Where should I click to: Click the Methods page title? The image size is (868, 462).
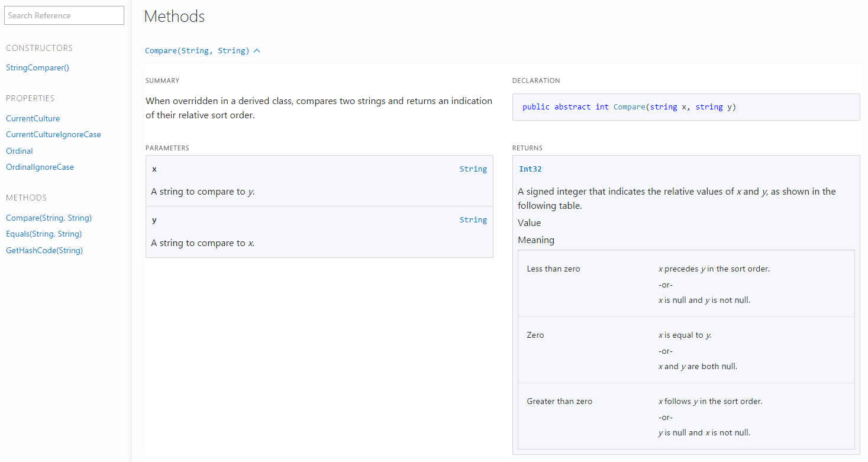174,17
